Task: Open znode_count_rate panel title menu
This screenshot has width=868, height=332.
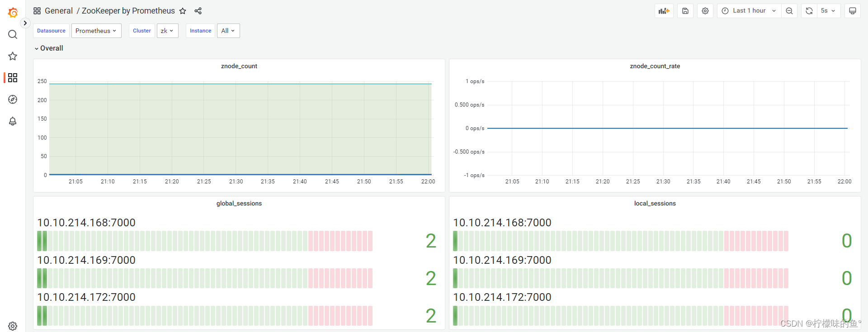Action: pos(655,66)
